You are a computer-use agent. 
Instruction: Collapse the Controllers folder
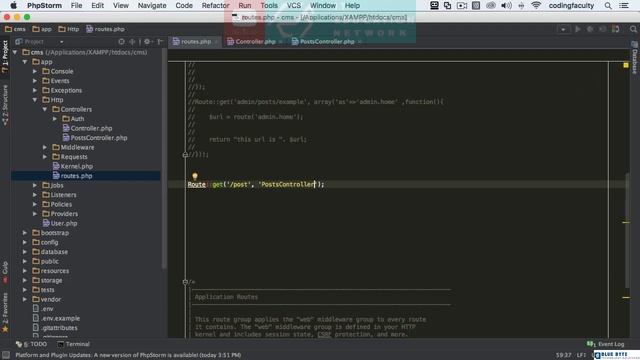pos(45,109)
